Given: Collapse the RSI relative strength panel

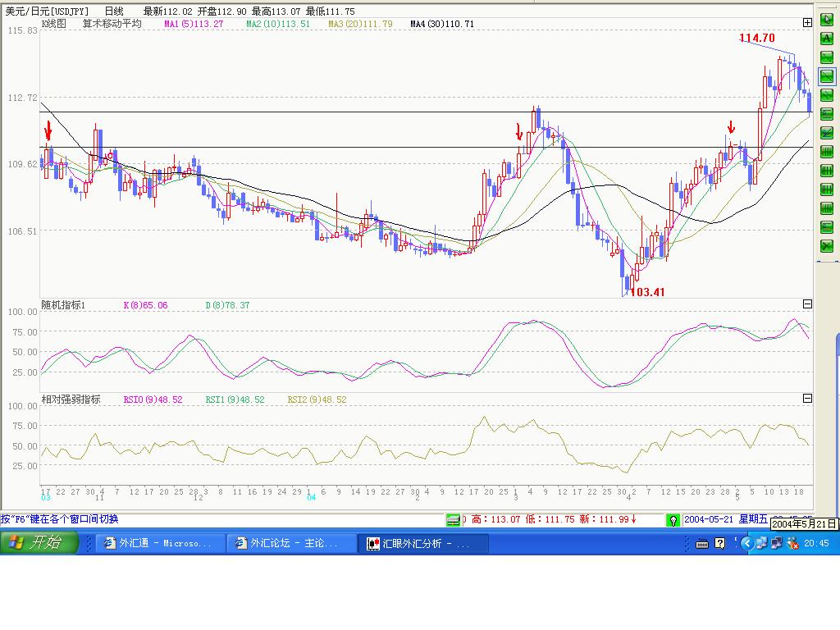Looking at the screenshot, I should click(807, 399).
